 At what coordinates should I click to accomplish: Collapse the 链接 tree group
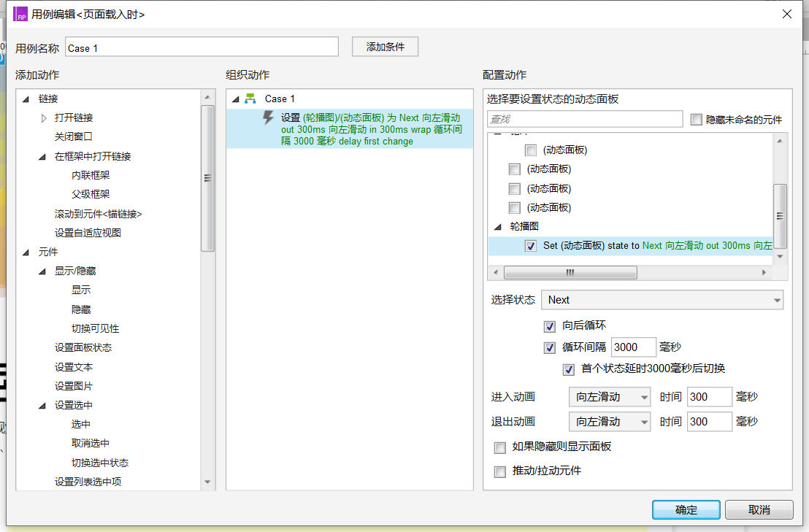(26, 99)
